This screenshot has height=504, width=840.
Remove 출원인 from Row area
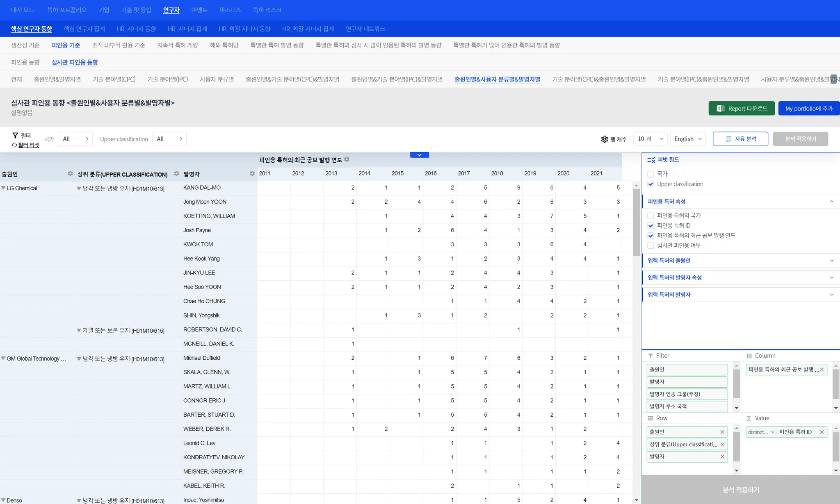click(722, 432)
